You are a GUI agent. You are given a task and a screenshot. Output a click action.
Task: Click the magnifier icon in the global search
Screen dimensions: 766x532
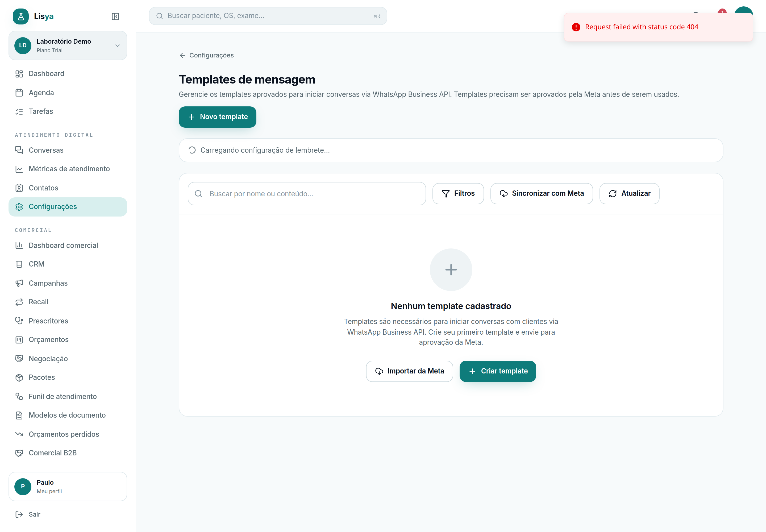click(160, 16)
